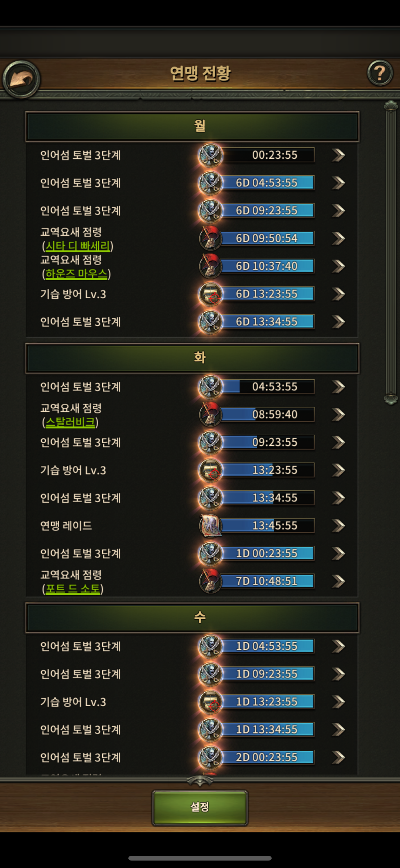Tap raid defense icon beside 1D 13:23:55
The width and height of the screenshot is (400, 868).
(211, 702)
